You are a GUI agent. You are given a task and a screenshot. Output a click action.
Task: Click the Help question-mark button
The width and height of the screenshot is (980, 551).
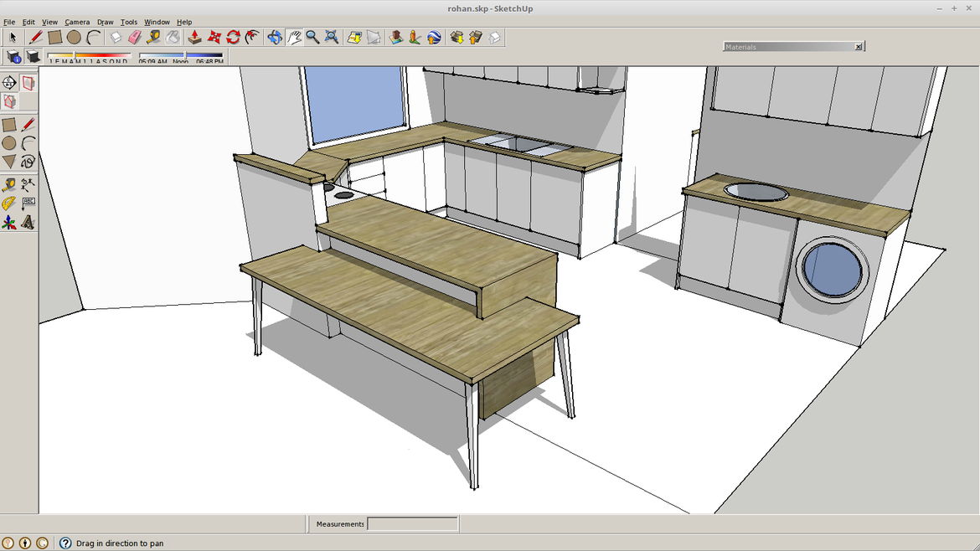pyautogui.click(x=64, y=543)
